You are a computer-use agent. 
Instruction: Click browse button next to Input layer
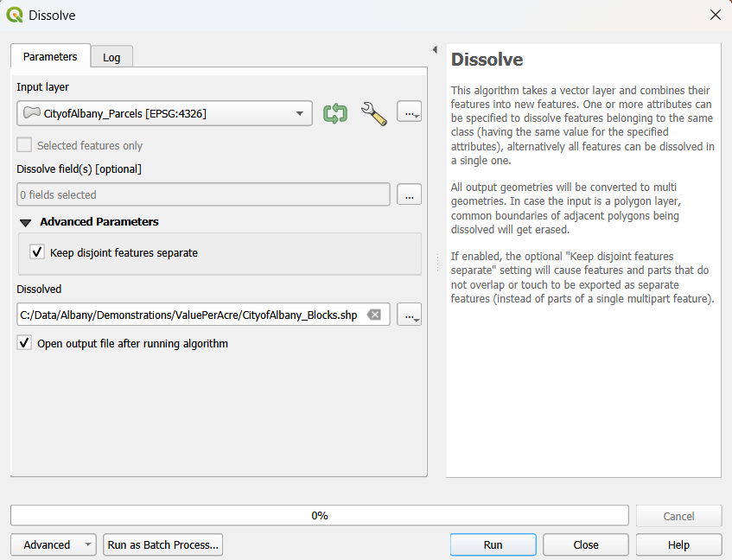pyautogui.click(x=409, y=113)
